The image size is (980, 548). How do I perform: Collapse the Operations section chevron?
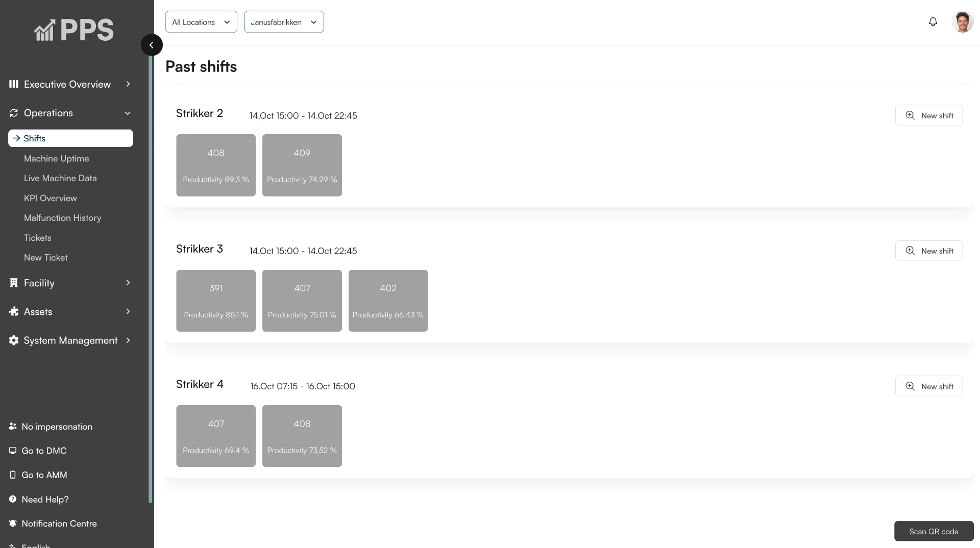pos(128,113)
